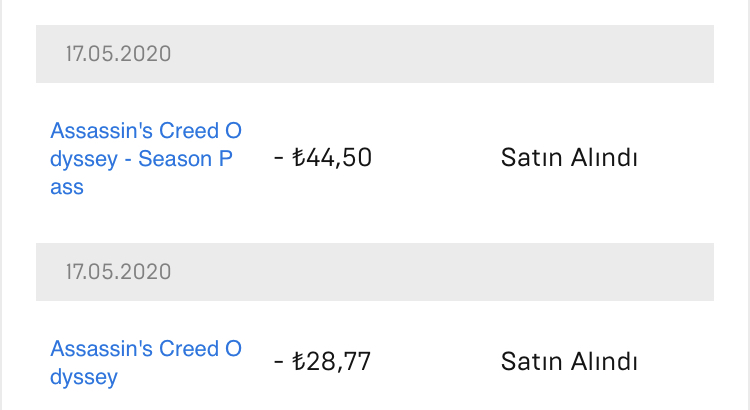Viewport: 750px width, 410px height.
Task: Click the minus sign before ₺44,50
Action: (x=279, y=158)
